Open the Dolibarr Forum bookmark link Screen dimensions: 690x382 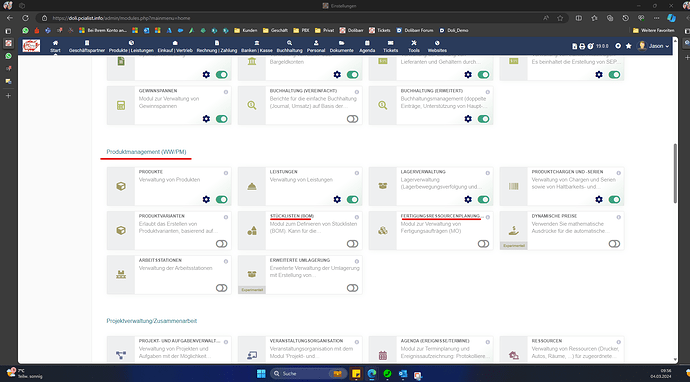(415, 30)
